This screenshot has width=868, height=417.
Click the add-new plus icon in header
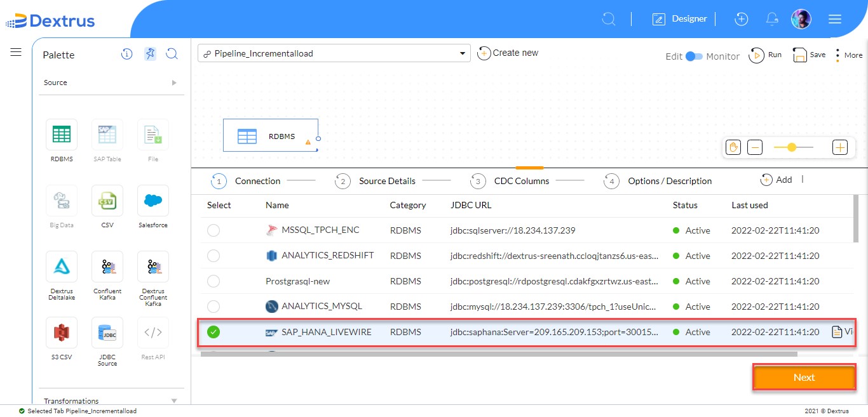point(741,19)
